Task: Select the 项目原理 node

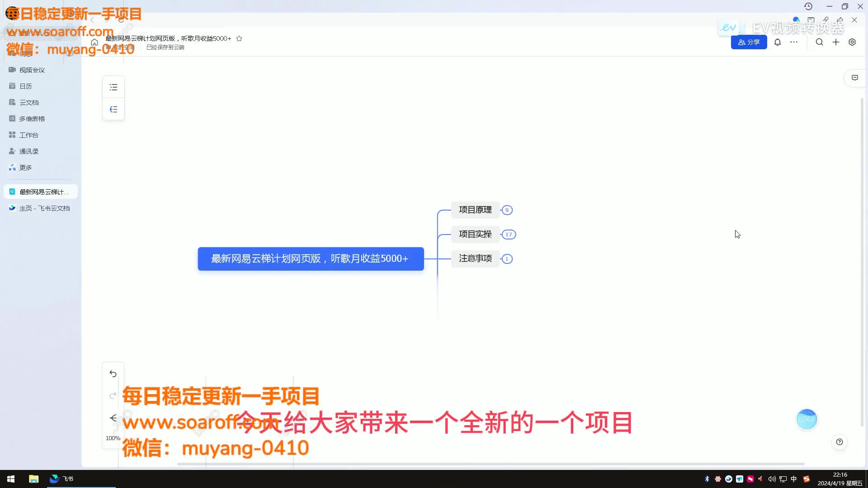Action: (x=475, y=210)
